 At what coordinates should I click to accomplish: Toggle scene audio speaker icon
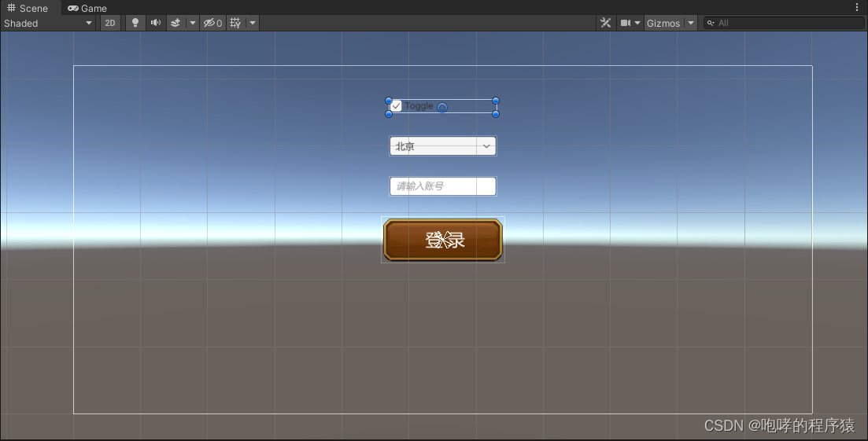[156, 23]
